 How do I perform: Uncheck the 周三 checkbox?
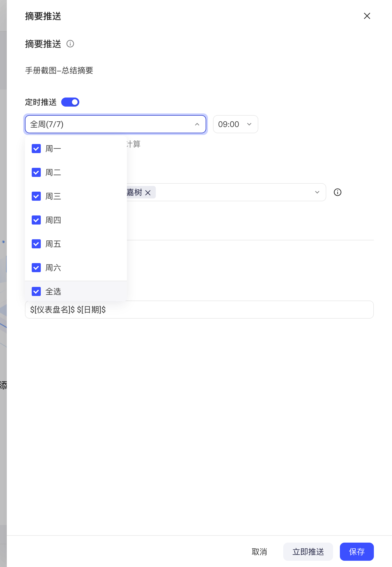pyautogui.click(x=36, y=196)
